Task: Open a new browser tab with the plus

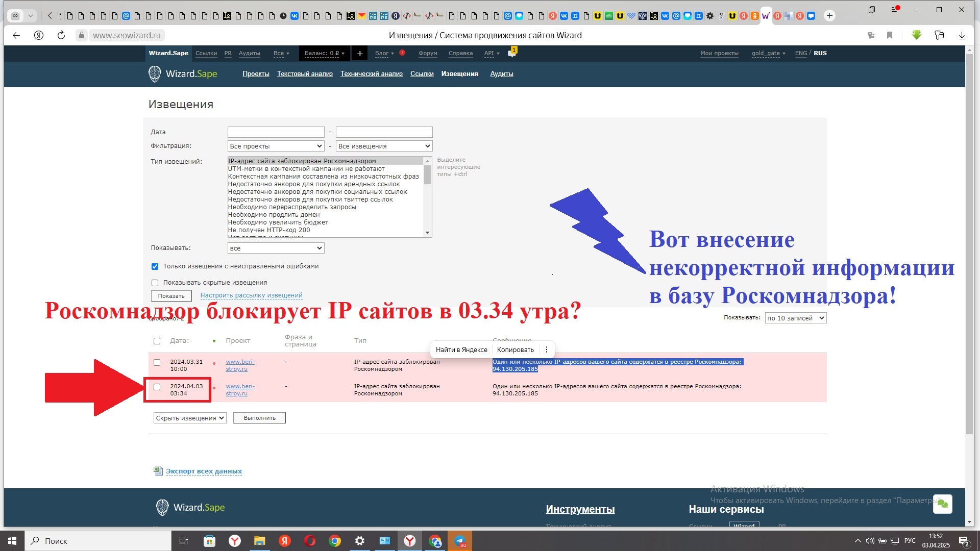Action: pyautogui.click(x=829, y=16)
